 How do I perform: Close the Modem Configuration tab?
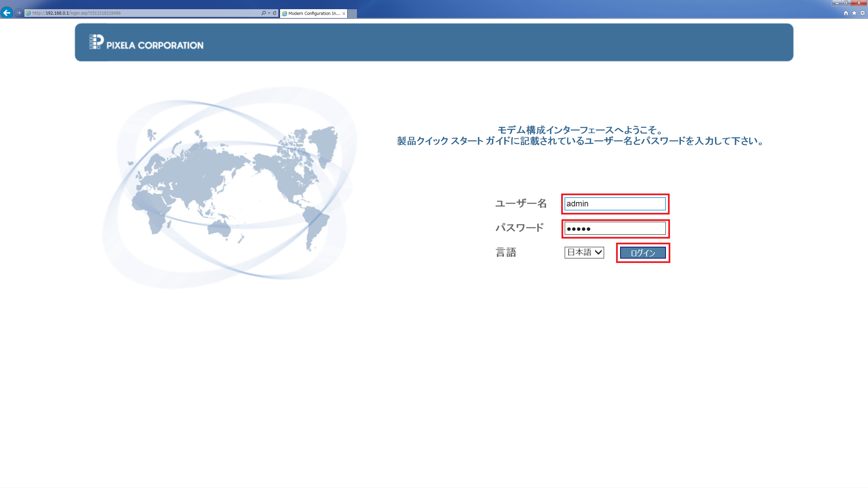click(x=344, y=14)
